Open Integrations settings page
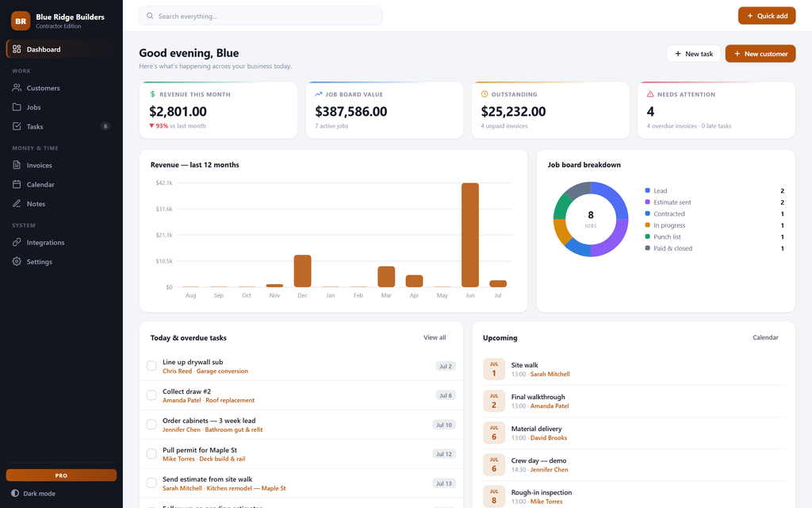 (61, 242)
